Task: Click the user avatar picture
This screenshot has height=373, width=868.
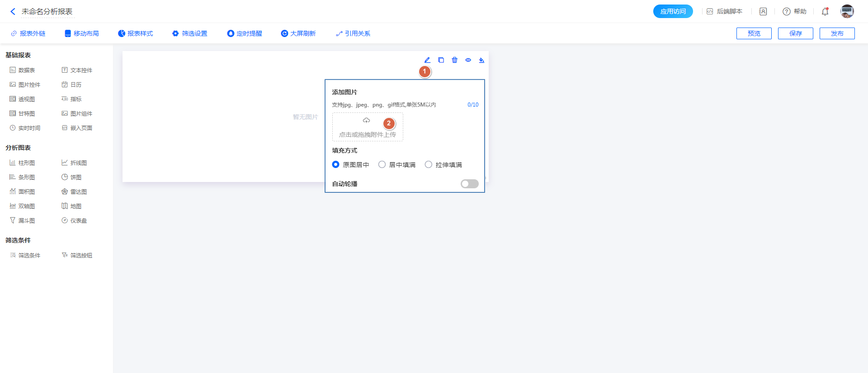Action: (847, 11)
